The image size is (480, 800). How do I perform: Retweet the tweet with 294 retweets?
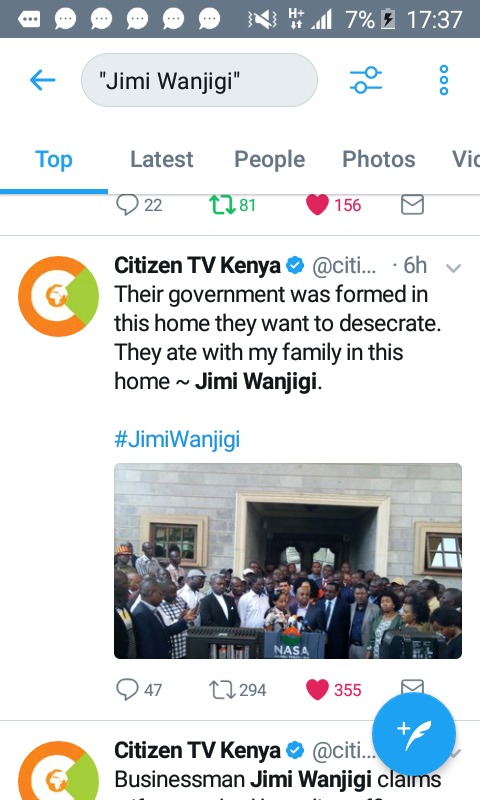tap(222, 690)
